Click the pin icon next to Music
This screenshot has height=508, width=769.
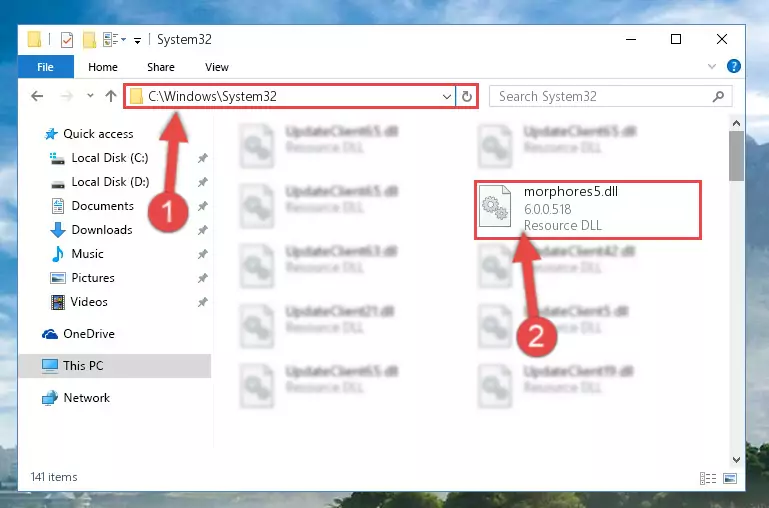tap(202, 254)
